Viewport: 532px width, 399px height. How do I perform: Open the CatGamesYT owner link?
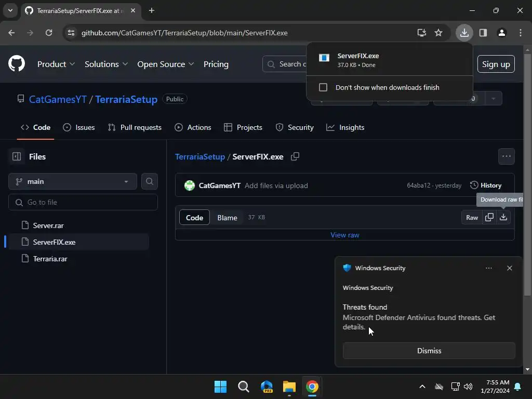point(58,99)
